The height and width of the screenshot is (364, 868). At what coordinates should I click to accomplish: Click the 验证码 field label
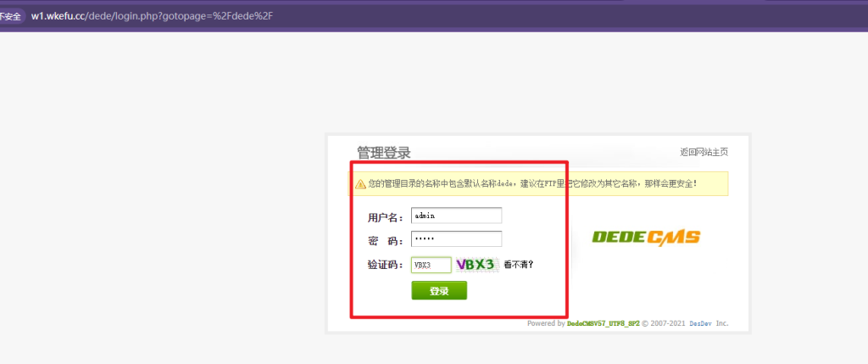[386, 265]
